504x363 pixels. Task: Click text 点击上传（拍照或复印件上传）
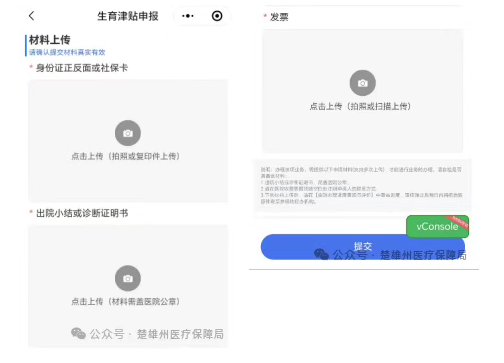[126, 156]
